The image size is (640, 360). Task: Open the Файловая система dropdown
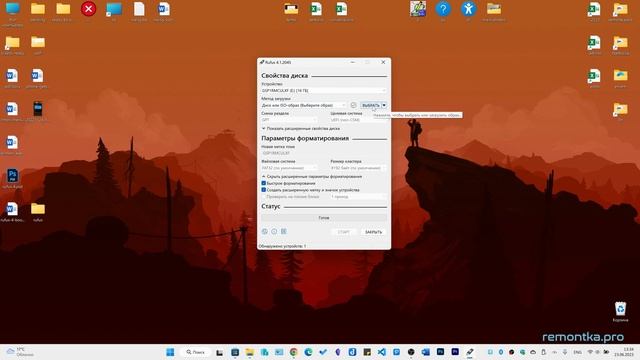pyautogui.click(x=289, y=168)
